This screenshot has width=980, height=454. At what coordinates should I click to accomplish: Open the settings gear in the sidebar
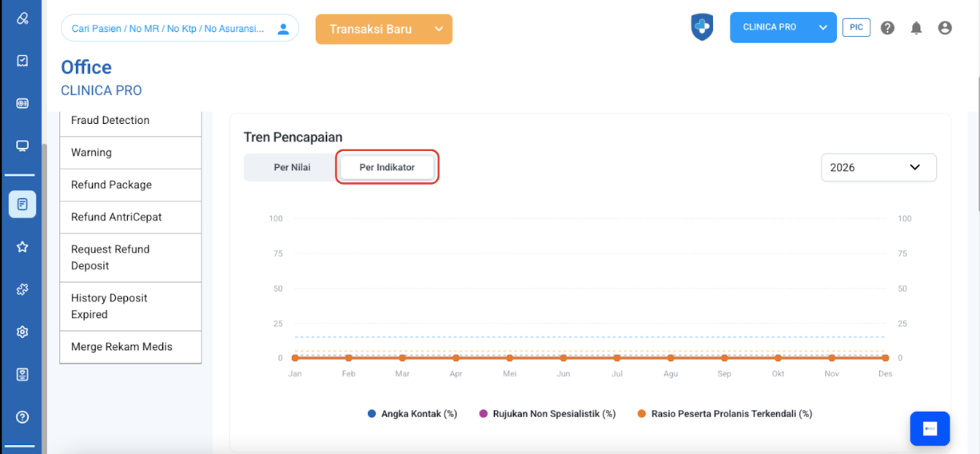point(22,332)
